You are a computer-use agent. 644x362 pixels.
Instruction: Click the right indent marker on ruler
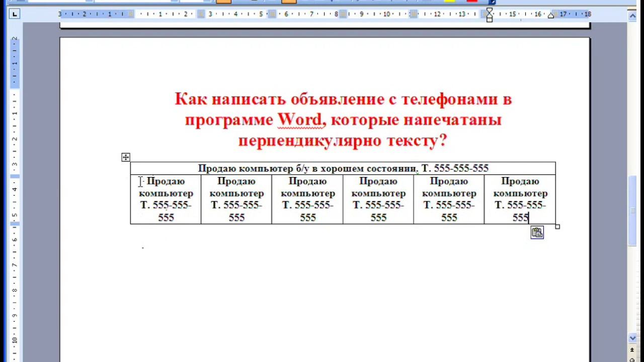pos(551,16)
